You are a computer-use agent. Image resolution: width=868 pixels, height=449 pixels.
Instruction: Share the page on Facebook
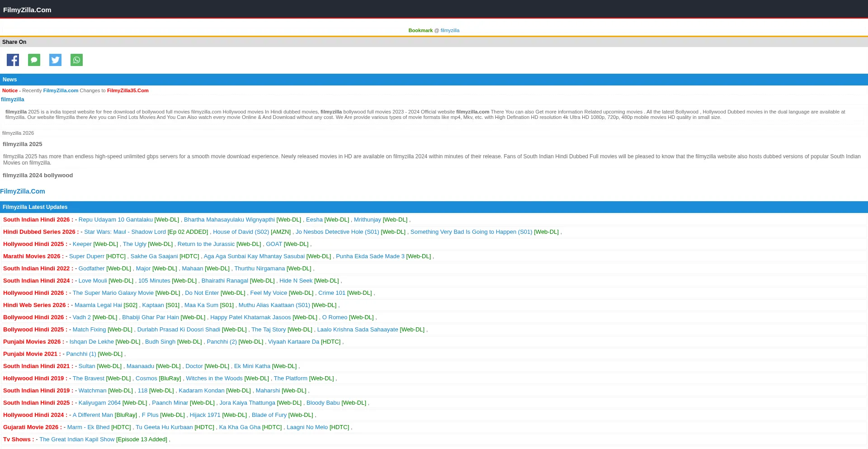(13, 60)
